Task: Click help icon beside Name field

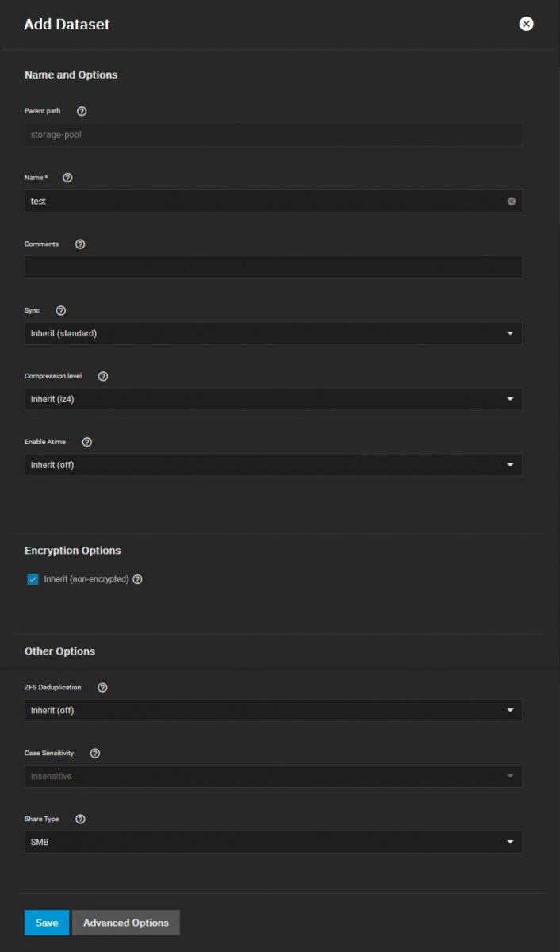Action: (67, 178)
